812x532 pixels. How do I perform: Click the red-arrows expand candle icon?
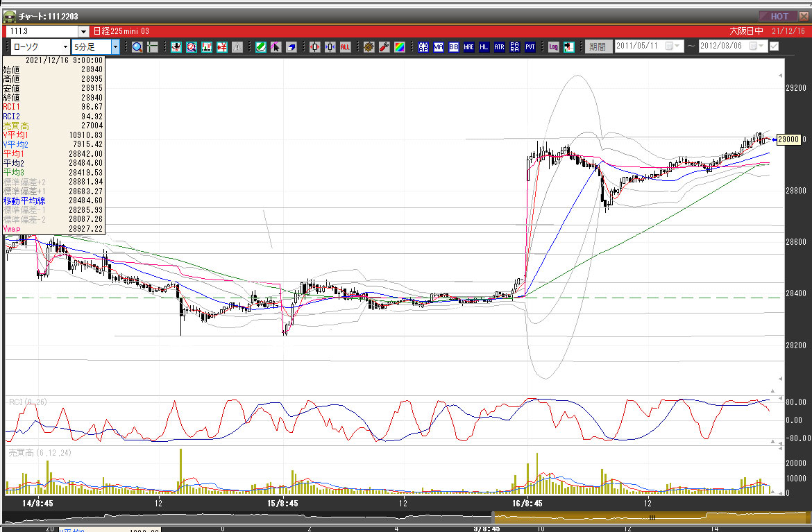[315, 47]
